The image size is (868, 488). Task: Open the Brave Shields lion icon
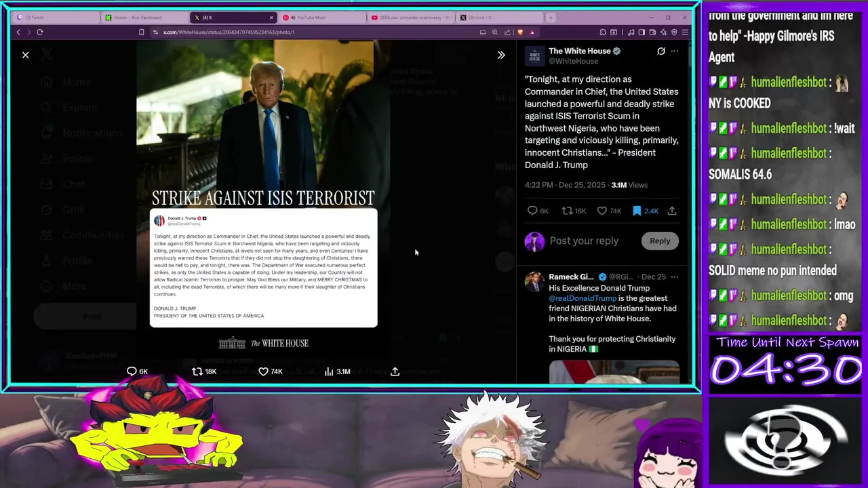[520, 32]
